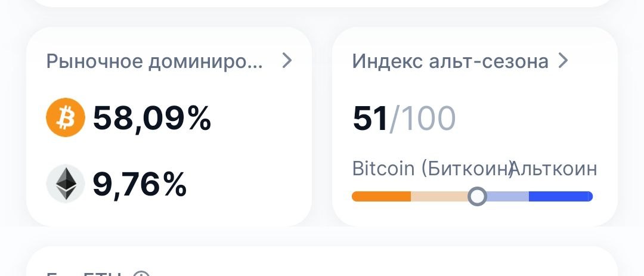Select the 9,76% Ethereum dominance value
The image size is (644, 276).
click(x=140, y=184)
